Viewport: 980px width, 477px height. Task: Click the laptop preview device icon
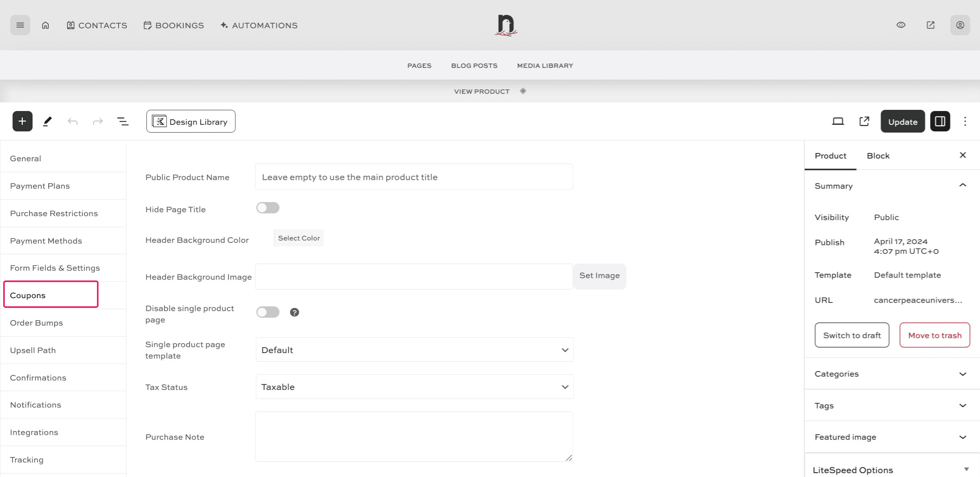tap(838, 121)
